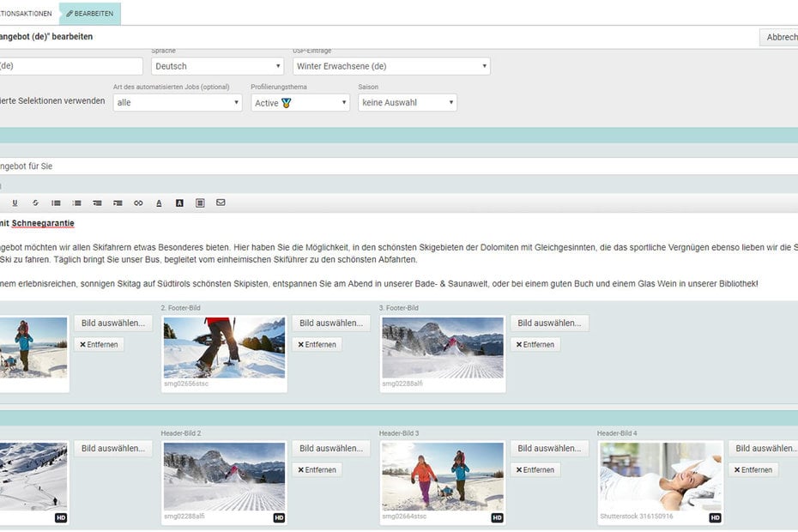Remove Header-Bild 4 with Entfernen

tap(753, 470)
